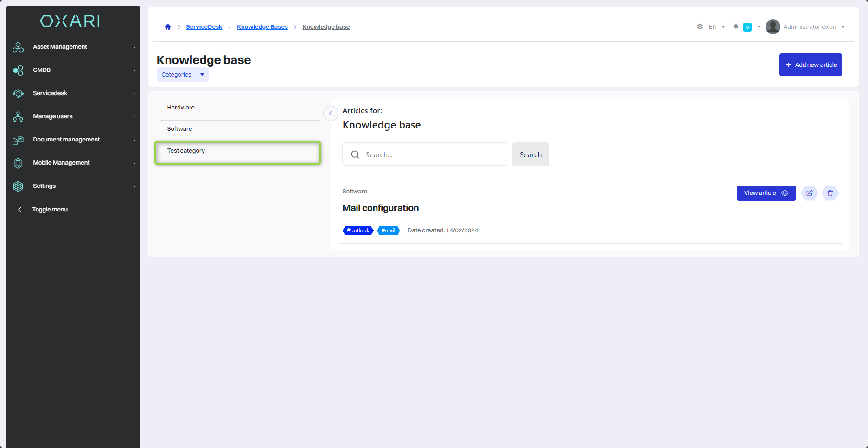Click the Administrator Oxari avatar

click(772, 27)
